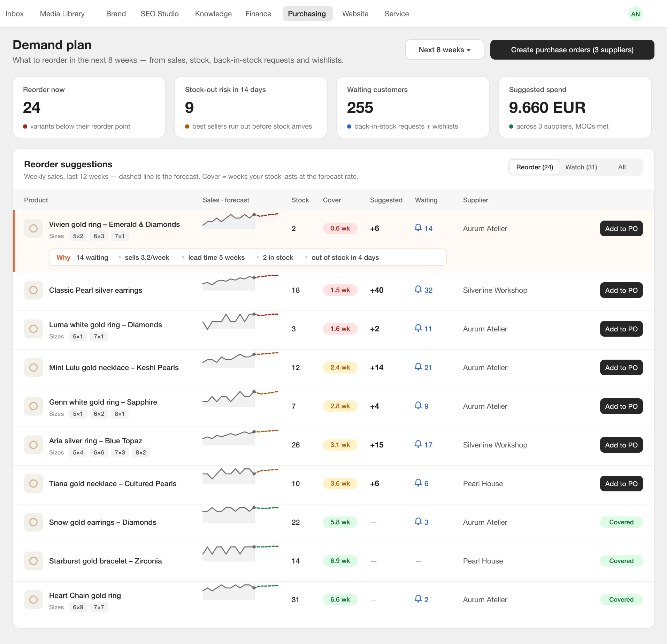Click the bell icon for Tiana gold necklace
Viewport: 667px width, 644px height.
pyautogui.click(x=418, y=483)
